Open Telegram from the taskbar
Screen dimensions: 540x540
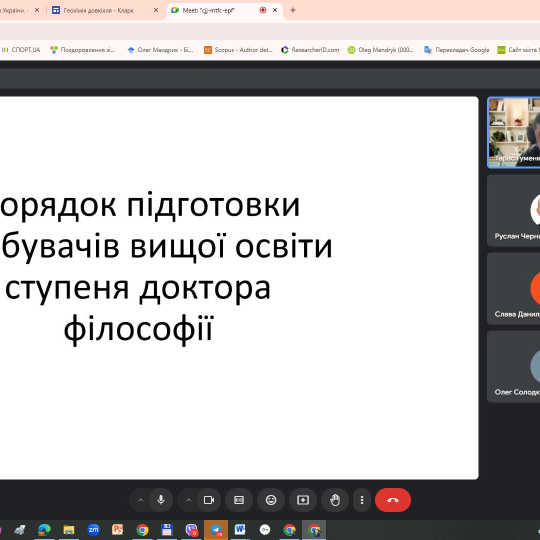click(216, 530)
